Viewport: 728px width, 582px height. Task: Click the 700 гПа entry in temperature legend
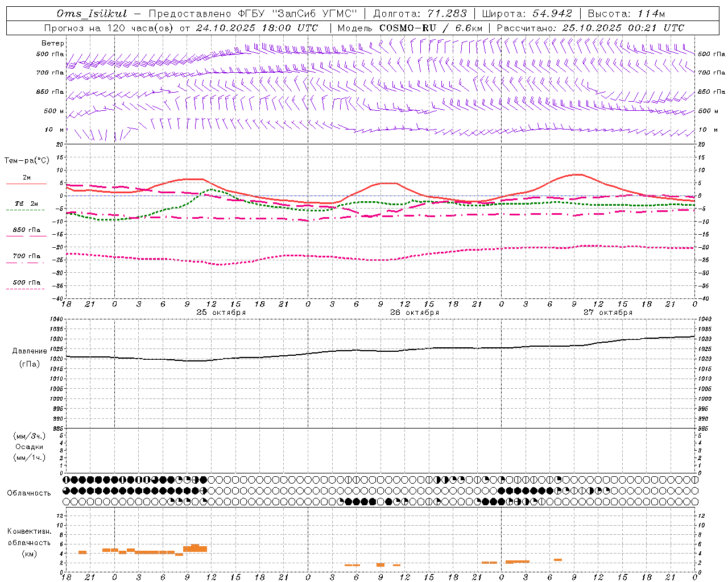coord(27,256)
